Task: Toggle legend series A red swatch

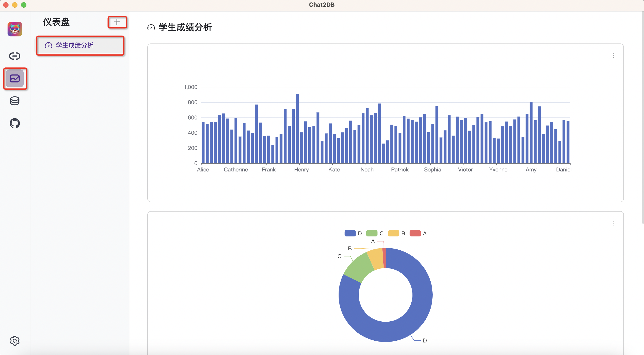Action: tap(415, 233)
